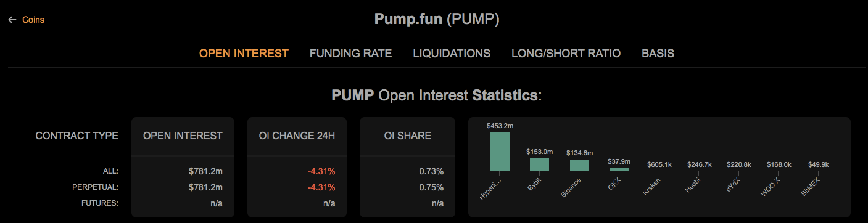Go back via the Coins link

click(x=33, y=20)
